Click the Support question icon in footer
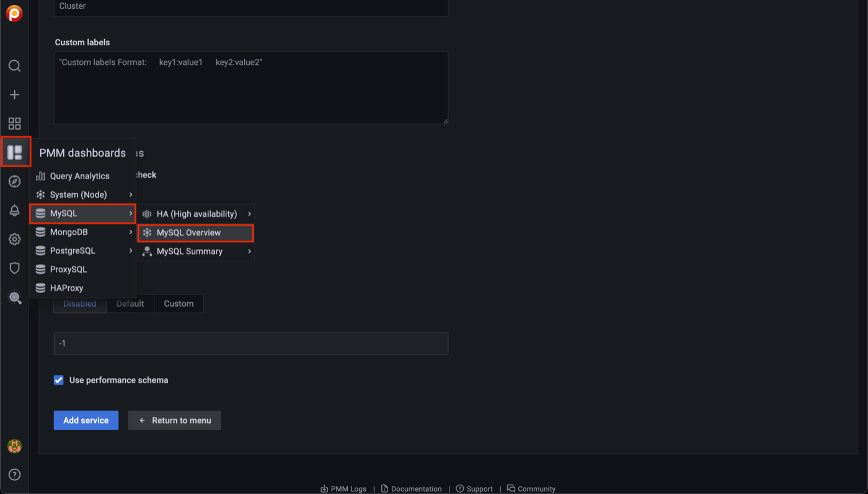Viewport: 868px width, 494px height. [460, 488]
